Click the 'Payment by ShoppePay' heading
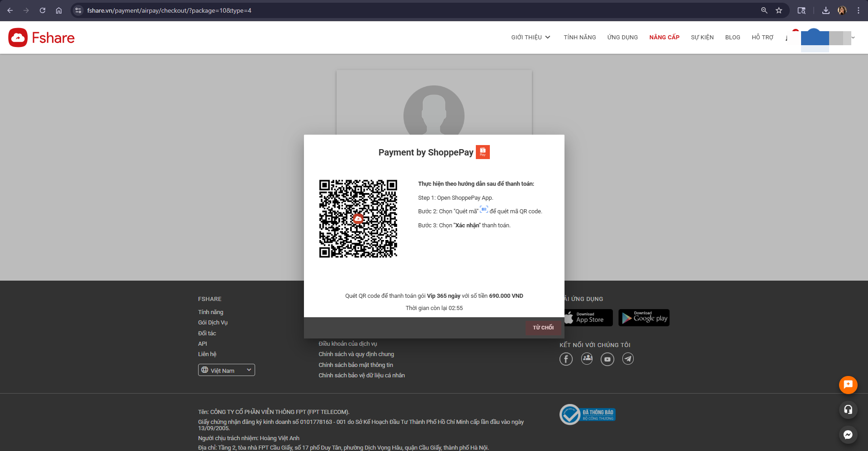868x451 pixels. pos(426,152)
